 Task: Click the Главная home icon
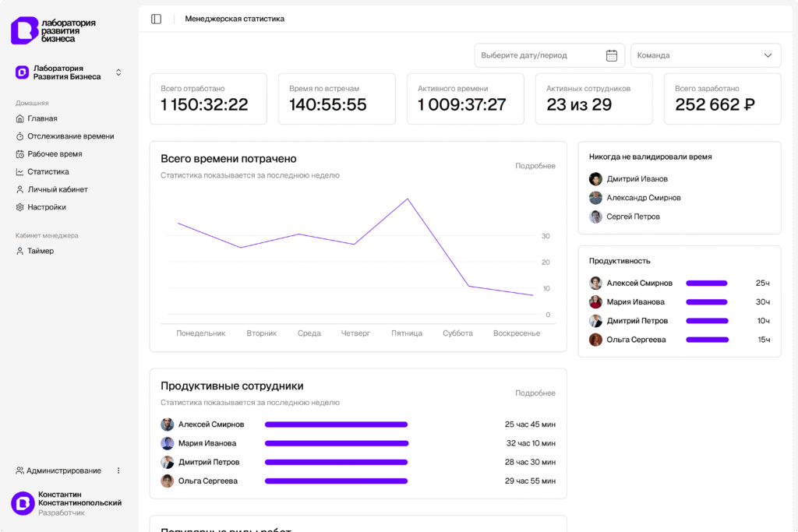[20, 118]
